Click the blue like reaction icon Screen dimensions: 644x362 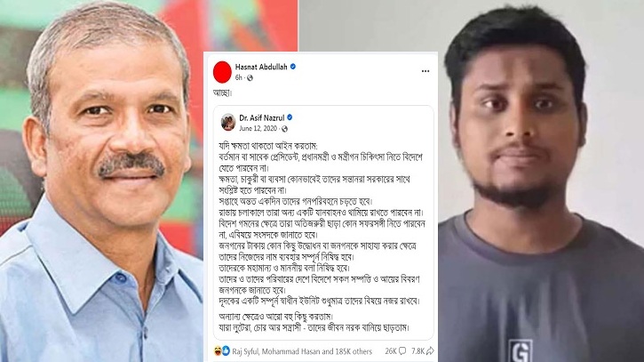click(x=226, y=351)
